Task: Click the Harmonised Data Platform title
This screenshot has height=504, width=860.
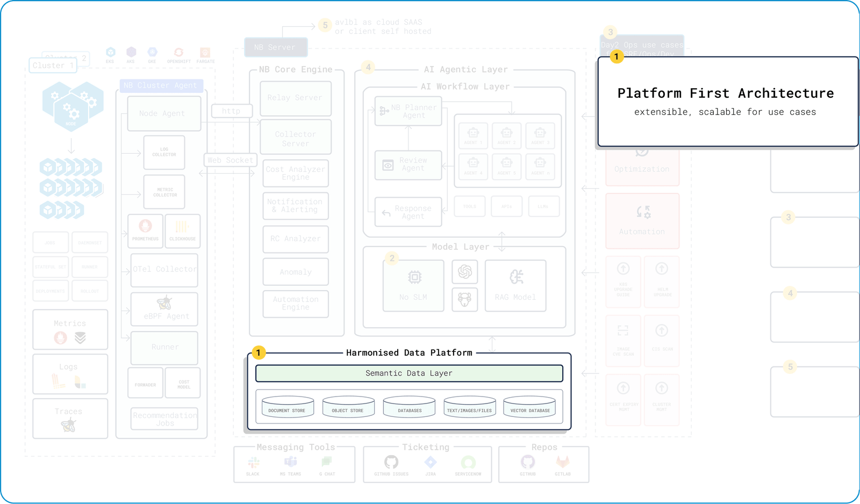Action: click(x=410, y=353)
